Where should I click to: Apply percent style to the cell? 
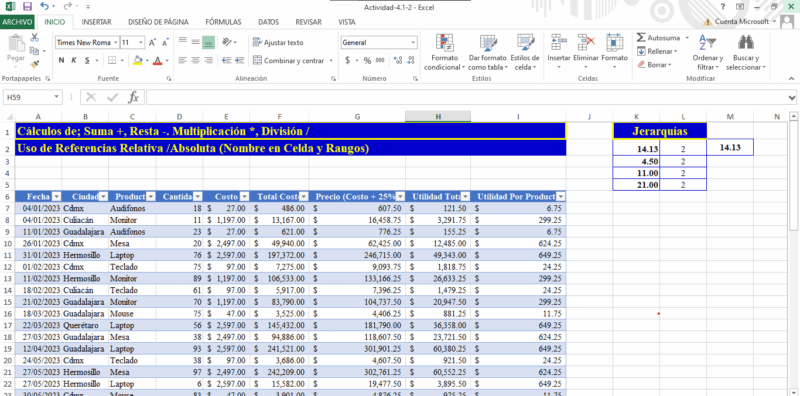click(367, 60)
